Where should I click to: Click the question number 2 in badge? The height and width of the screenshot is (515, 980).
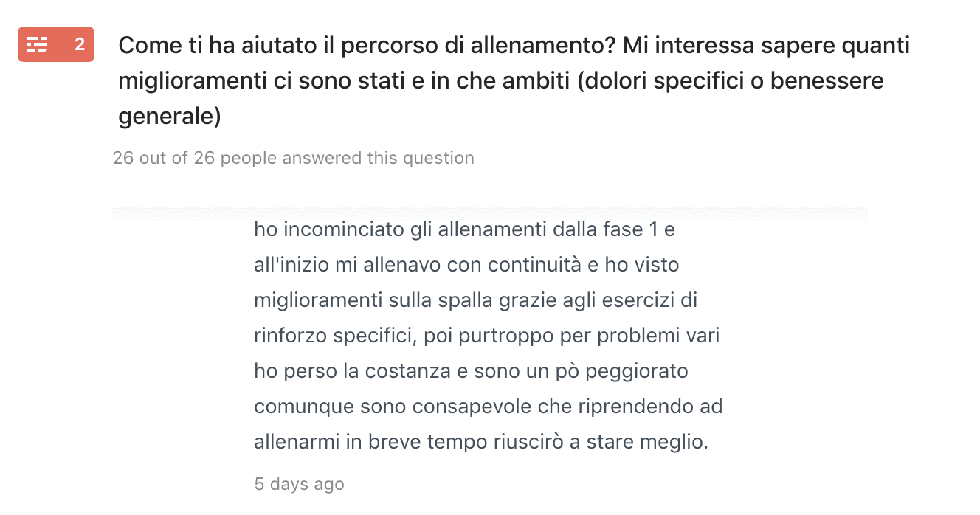79,45
